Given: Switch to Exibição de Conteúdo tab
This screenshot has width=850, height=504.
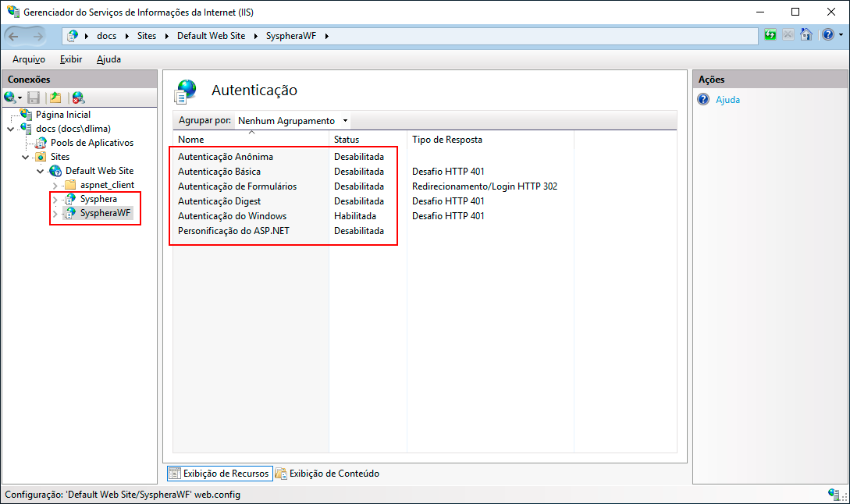Looking at the screenshot, I should pos(327,474).
